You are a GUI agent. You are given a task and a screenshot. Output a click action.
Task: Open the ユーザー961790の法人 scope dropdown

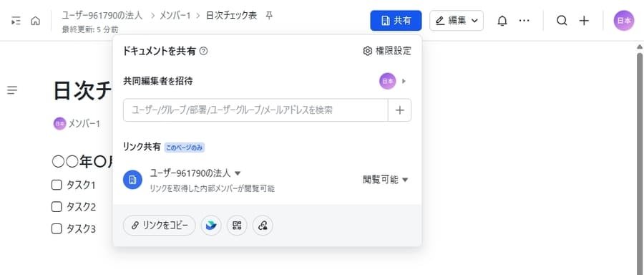(x=195, y=173)
